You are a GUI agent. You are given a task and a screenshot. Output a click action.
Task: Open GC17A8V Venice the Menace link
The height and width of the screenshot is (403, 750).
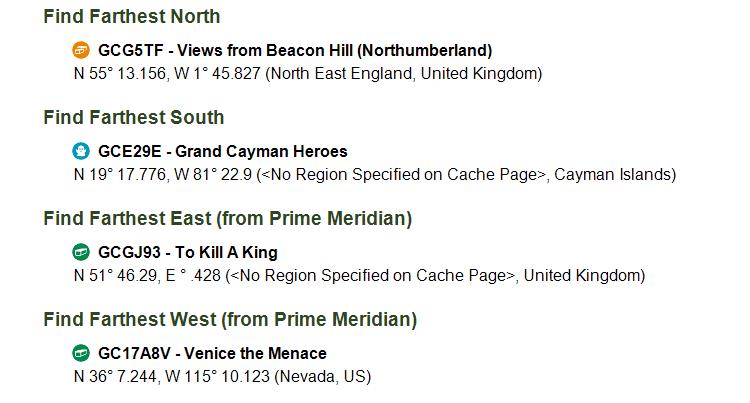[212, 353]
